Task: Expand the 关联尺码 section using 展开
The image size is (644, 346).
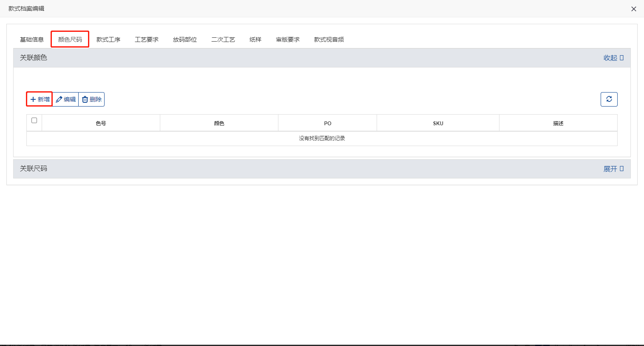Action: tap(610, 168)
